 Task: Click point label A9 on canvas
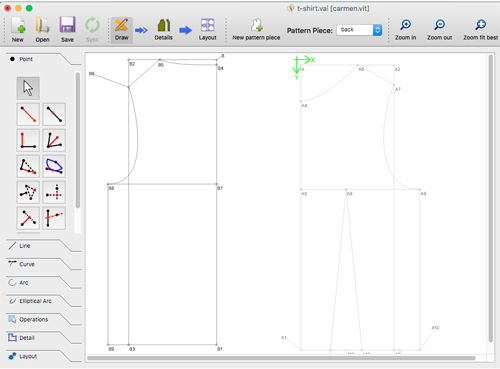(x=423, y=194)
